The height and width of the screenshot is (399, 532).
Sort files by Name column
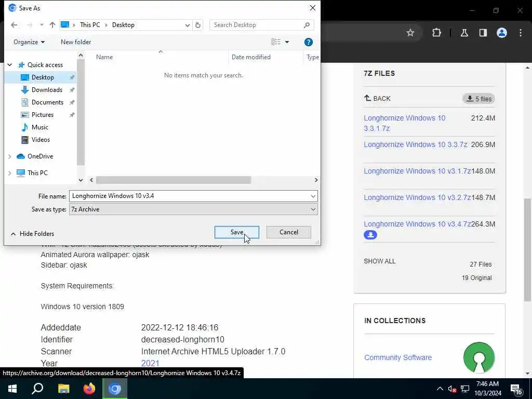click(x=104, y=57)
